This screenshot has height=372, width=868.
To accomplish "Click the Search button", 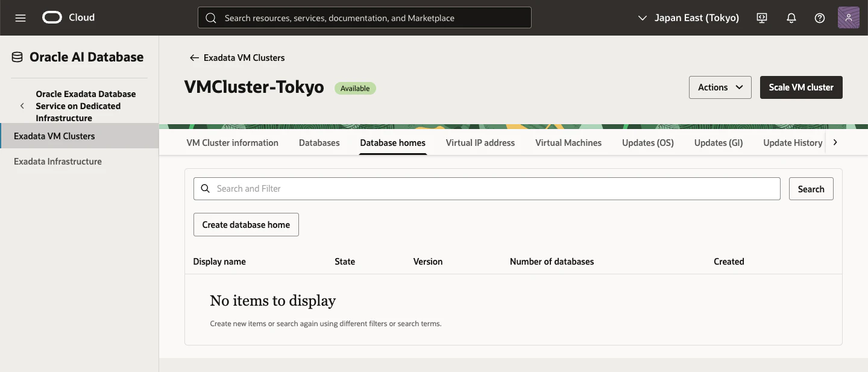I will tap(811, 189).
